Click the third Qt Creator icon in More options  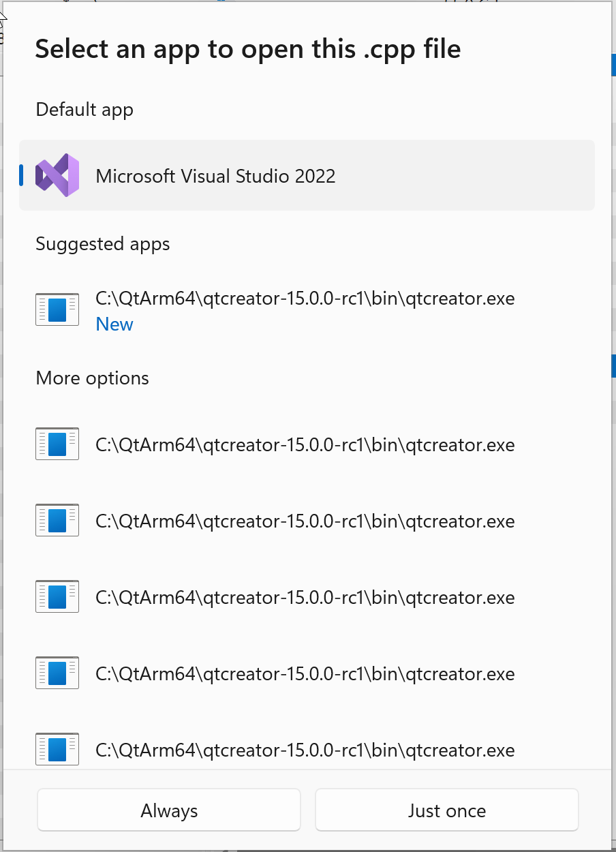(57, 596)
